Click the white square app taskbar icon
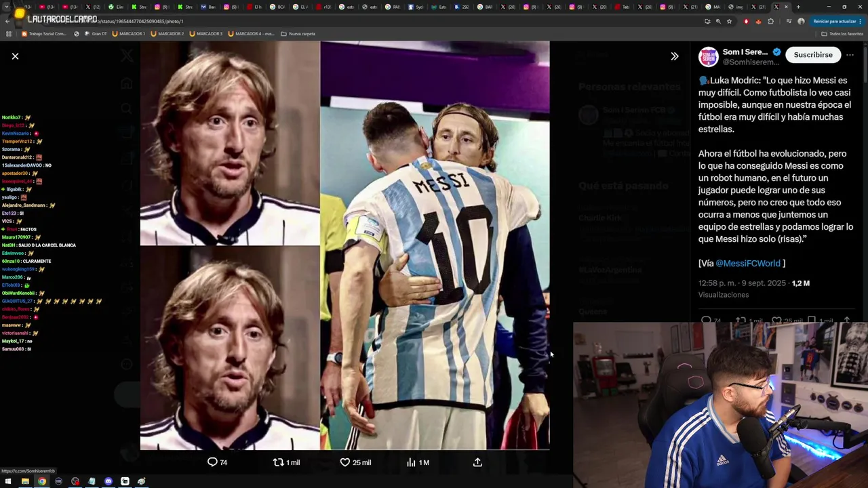868x488 pixels. tap(125, 481)
